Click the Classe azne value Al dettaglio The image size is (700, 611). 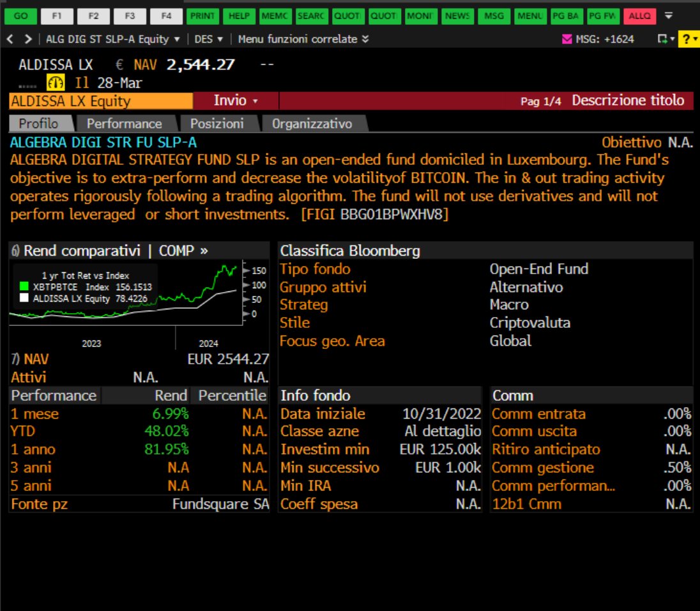pos(443,431)
